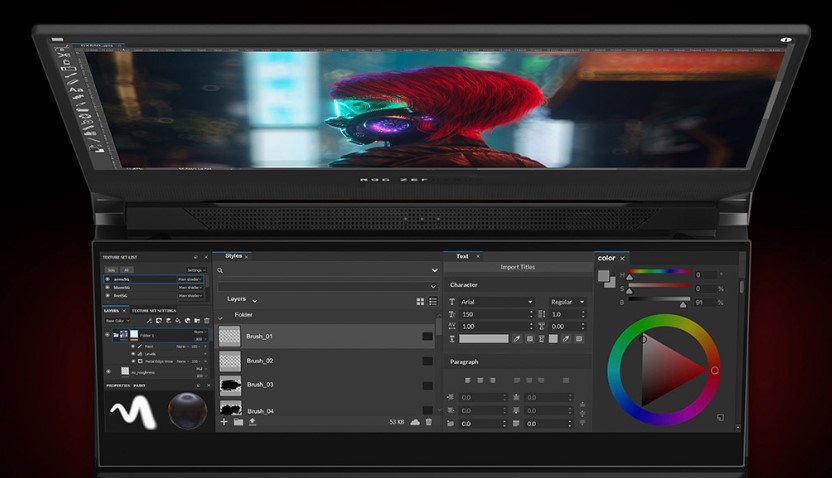
Task: Click the cloud icon beside 53 KB
Action: (415, 422)
